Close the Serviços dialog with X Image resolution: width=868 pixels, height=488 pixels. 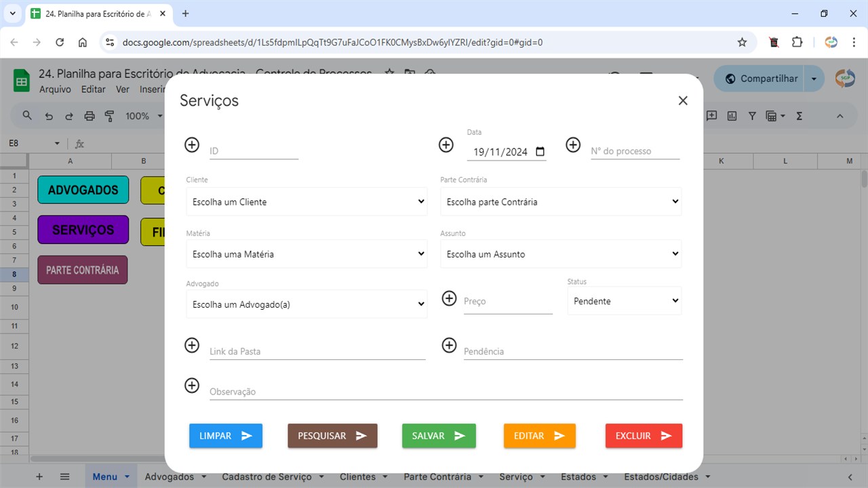click(683, 100)
